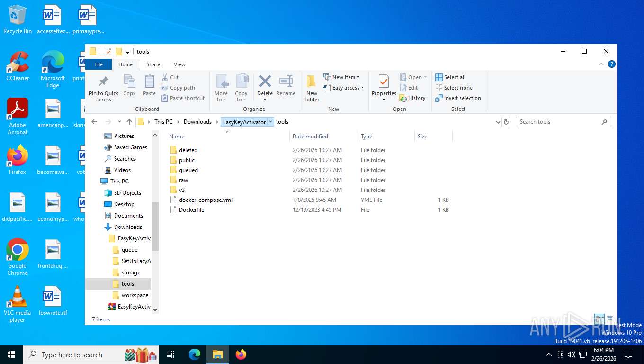644x364 pixels.
Task: Open CCleaner desktop shortcut
Action: click(18, 67)
